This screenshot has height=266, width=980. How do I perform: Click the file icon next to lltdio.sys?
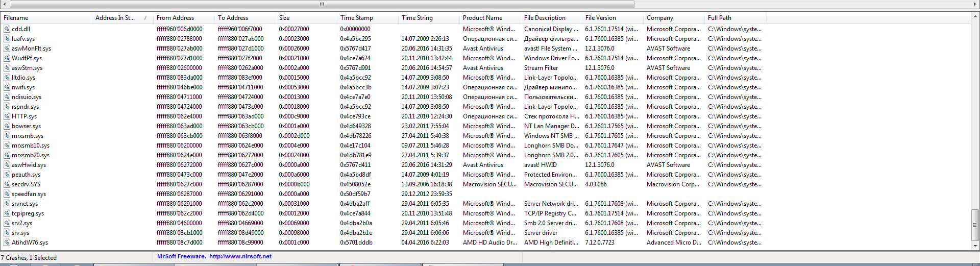coord(7,78)
